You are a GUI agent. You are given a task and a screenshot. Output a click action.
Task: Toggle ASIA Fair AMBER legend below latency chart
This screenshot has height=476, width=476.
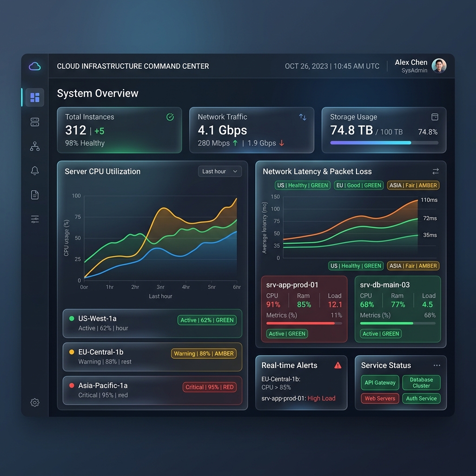point(413,266)
